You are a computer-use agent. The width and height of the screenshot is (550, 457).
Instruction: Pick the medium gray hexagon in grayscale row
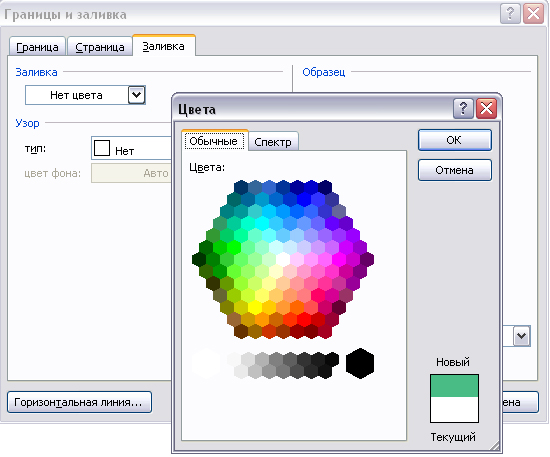[276, 359]
